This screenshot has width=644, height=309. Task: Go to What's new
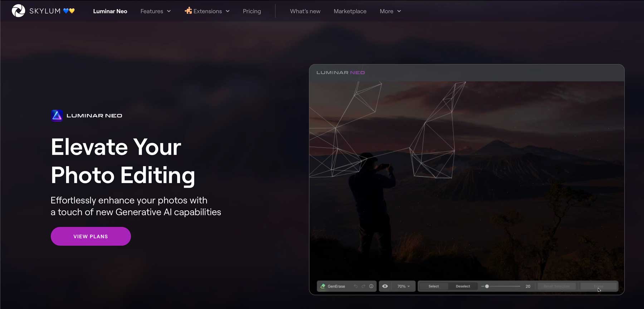coord(305,11)
